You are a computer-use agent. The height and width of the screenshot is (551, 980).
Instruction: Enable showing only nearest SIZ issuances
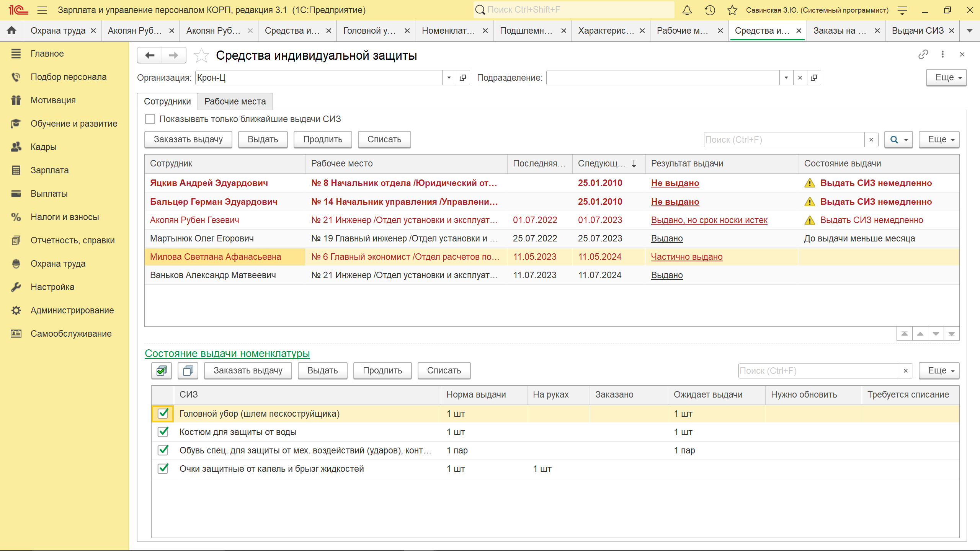click(150, 119)
